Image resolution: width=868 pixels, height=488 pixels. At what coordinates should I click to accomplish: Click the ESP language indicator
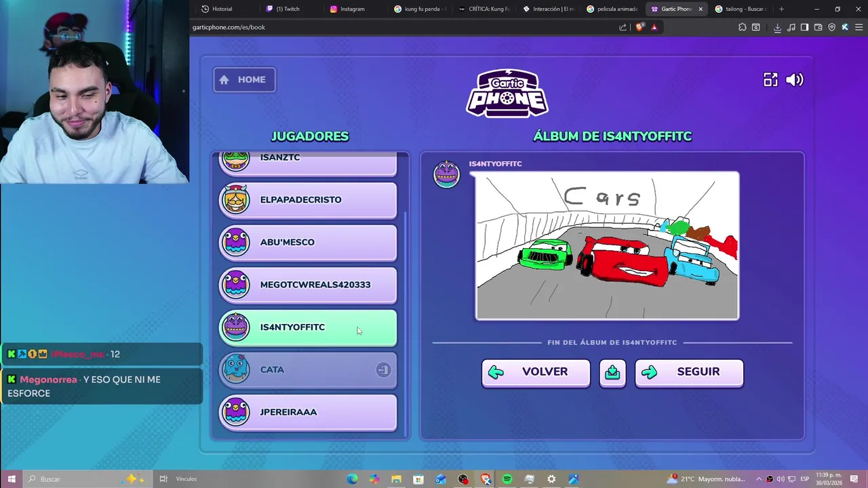point(805,479)
